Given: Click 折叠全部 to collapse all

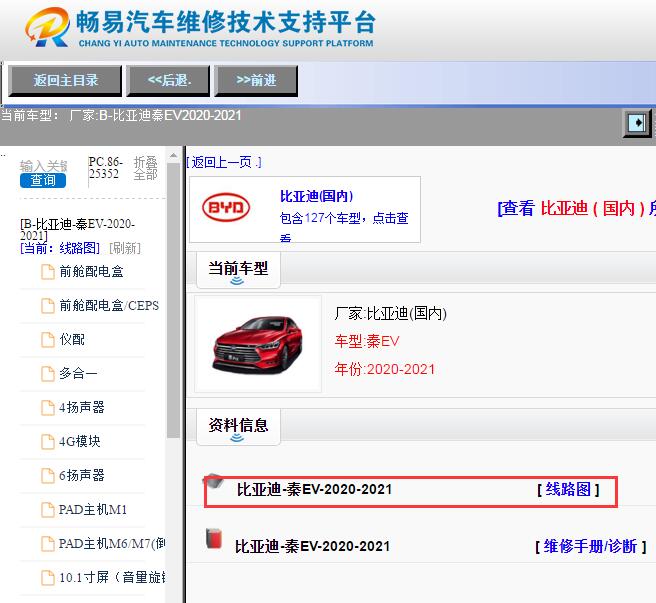Looking at the screenshot, I should 146,168.
